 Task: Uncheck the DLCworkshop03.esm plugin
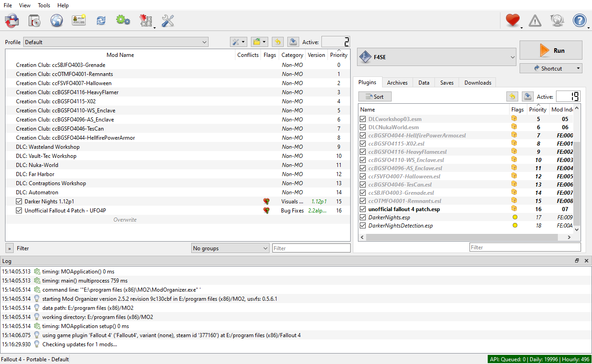(x=363, y=119)
